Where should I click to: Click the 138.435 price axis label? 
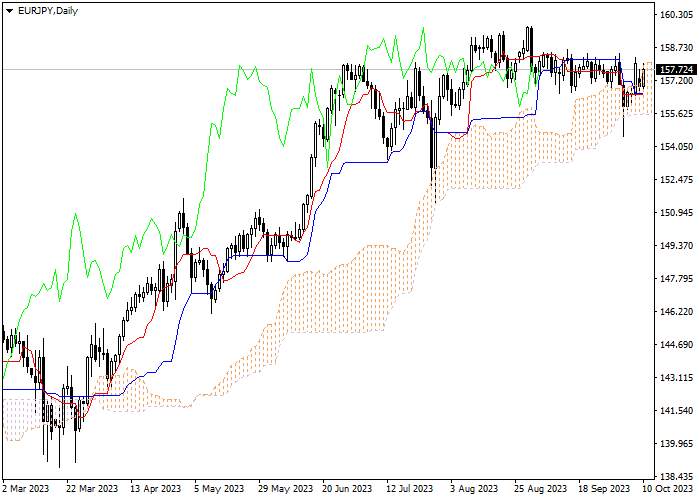676,476
